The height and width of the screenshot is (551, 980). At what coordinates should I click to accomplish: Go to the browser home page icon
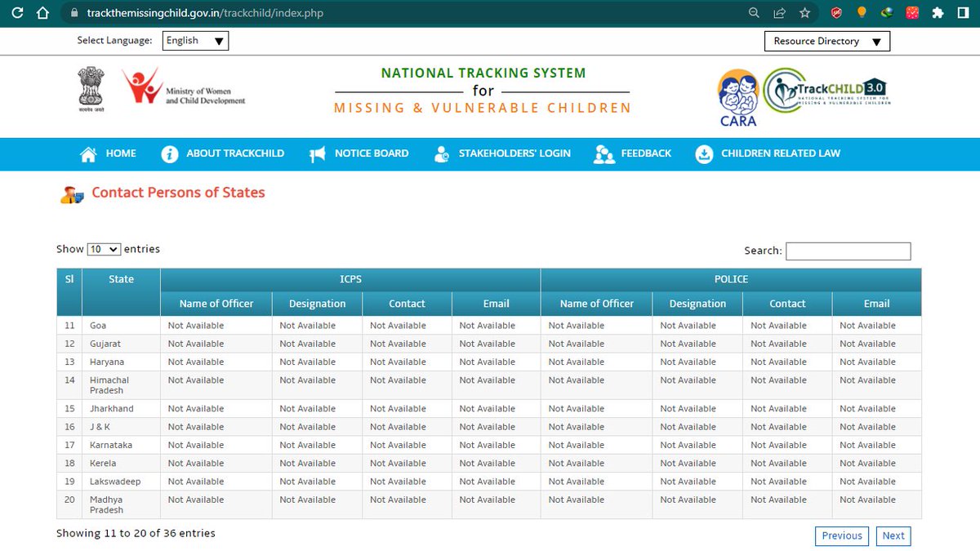[44, 13]
